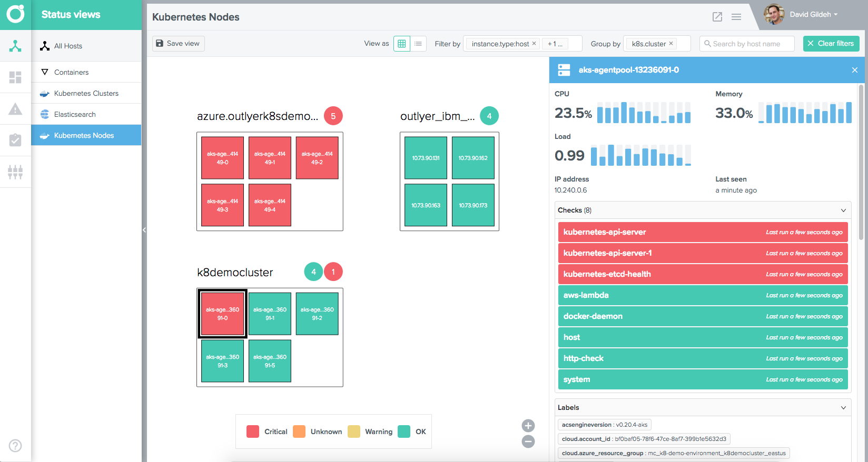The height and width of the screenshot is (462, 868).
Task: Click the red 5 badge for azure cluster
Action: (333, 116)
